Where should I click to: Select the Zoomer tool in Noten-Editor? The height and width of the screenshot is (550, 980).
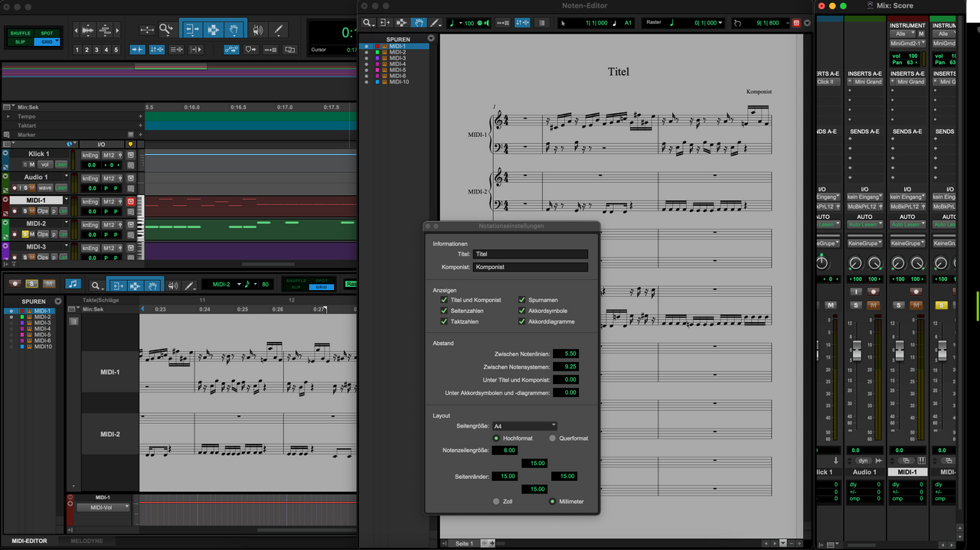[368, 23]
